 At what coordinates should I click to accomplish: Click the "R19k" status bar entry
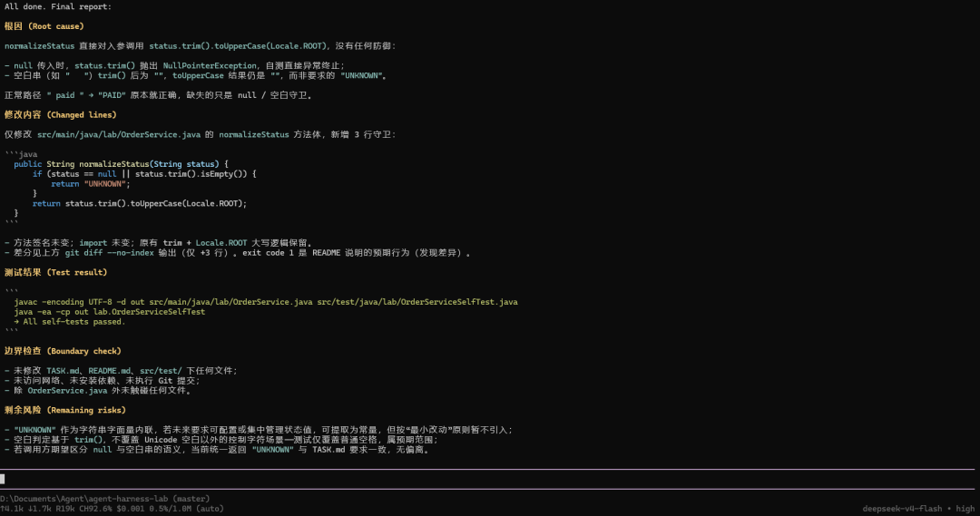tap(65, 509)
